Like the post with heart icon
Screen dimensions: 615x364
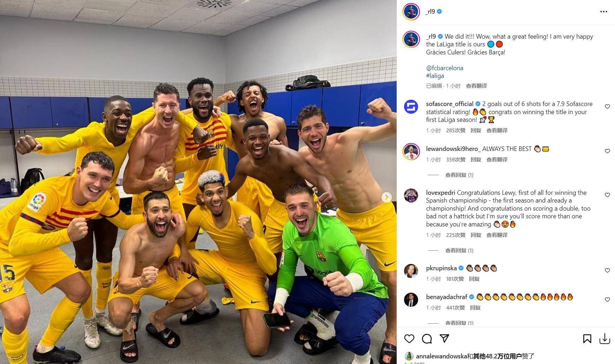click(x=409, y=339)
